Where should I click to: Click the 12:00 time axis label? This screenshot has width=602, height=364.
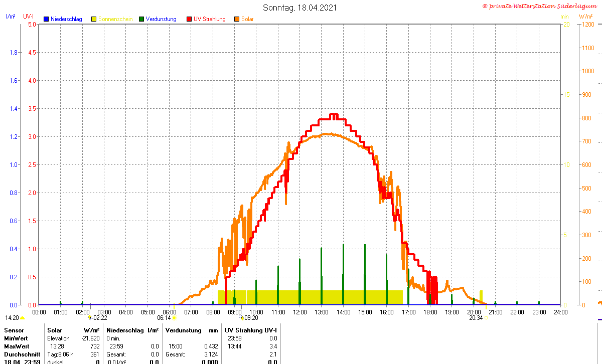click(x=299, y=312)
